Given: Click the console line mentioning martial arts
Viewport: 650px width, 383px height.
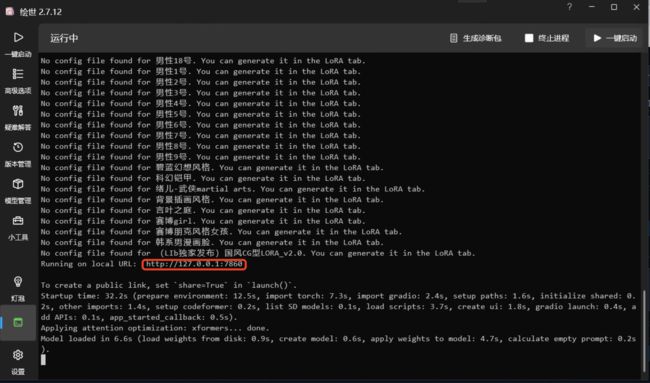Looking at the screenshot, I should [233, 189].
